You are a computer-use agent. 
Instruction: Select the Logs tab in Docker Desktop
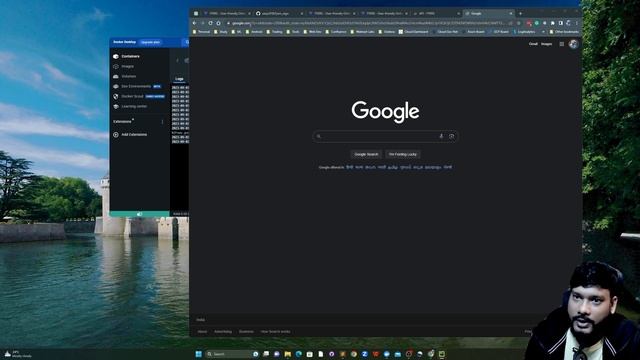(179, 79)
